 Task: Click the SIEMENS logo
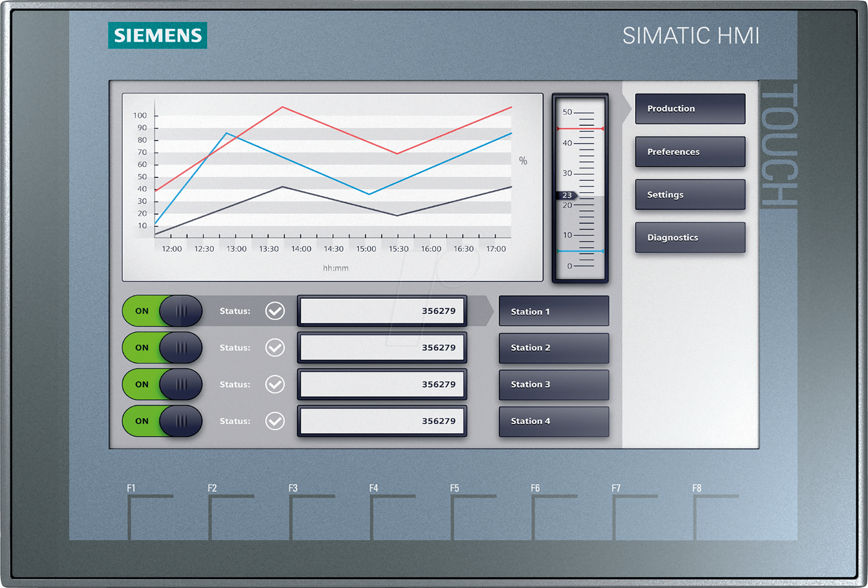[x=158, y=36]
